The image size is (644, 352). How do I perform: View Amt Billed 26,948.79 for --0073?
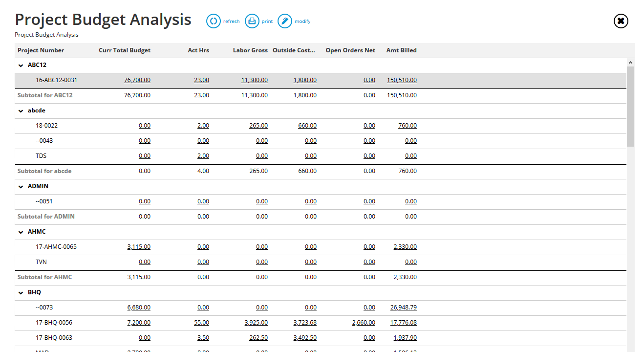tap(402, 307)
